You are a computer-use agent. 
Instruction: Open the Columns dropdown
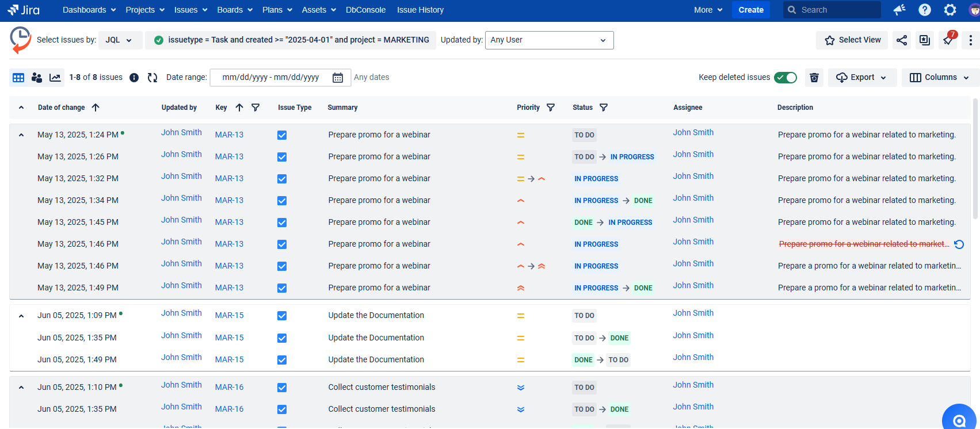(x=940, y=78)
